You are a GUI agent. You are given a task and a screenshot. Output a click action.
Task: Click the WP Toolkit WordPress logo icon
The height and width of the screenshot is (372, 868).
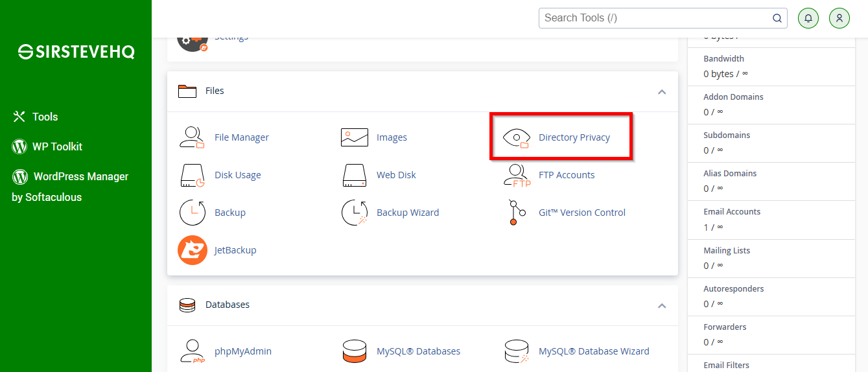pyautogui.click(x=19, y=146)
